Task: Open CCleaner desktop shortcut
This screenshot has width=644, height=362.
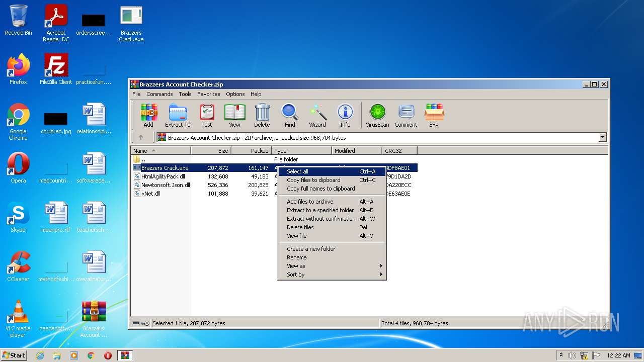Action: (x=18, y=266)
